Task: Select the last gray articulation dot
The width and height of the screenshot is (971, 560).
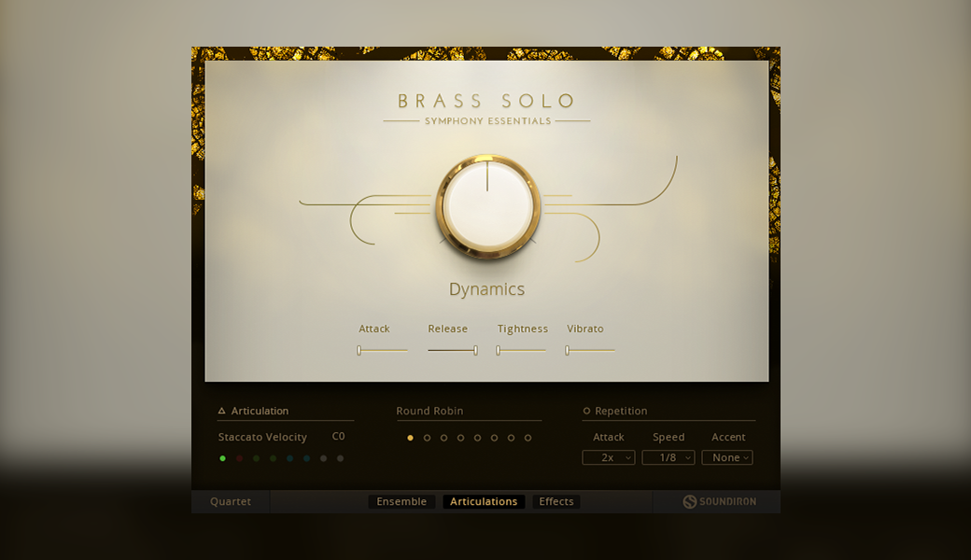Action: (340, 458)
